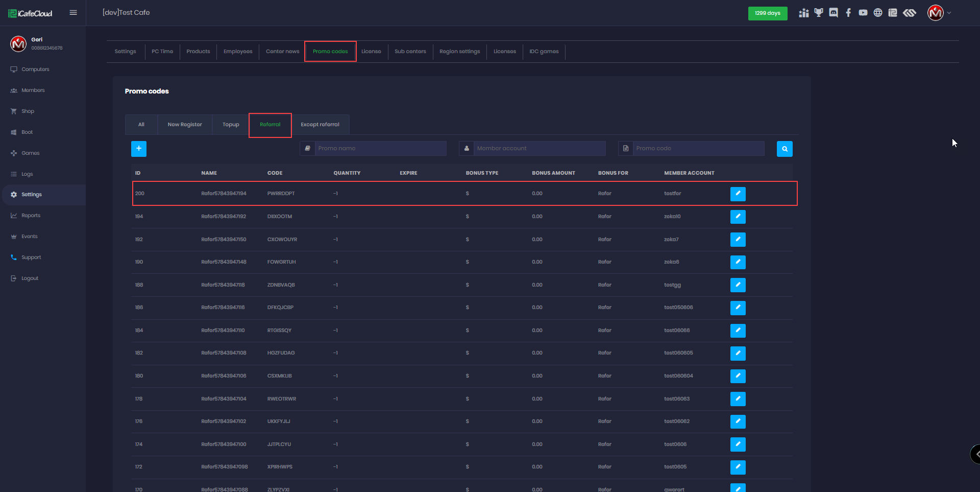Open the Computers section in sidebar
The image size is (980, 492).
click(x=35, y=69)
